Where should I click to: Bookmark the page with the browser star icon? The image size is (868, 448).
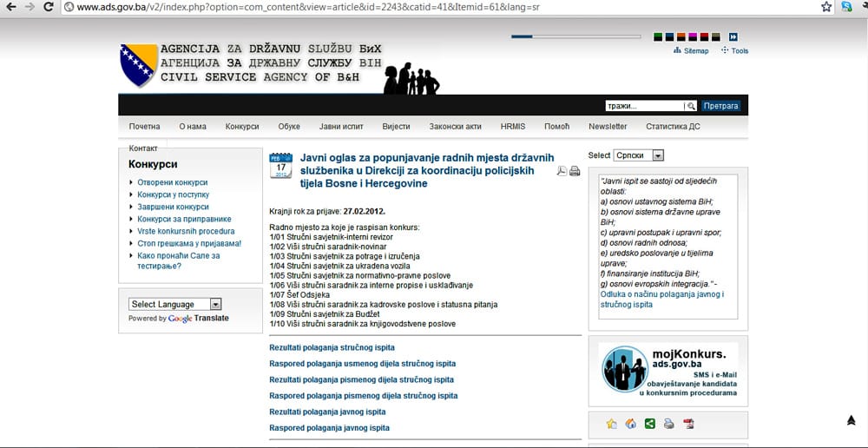(826, 7)
